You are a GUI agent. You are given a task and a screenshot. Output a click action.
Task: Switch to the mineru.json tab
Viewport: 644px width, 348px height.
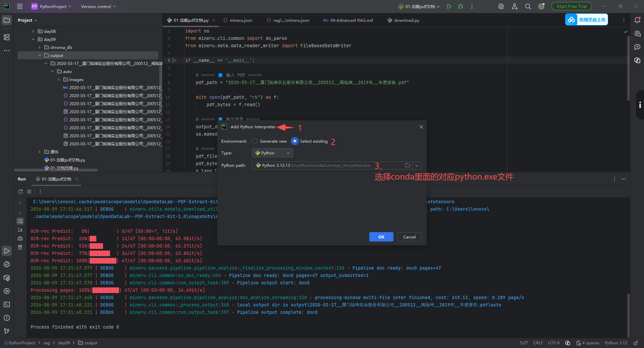click(x=237, y=20)
